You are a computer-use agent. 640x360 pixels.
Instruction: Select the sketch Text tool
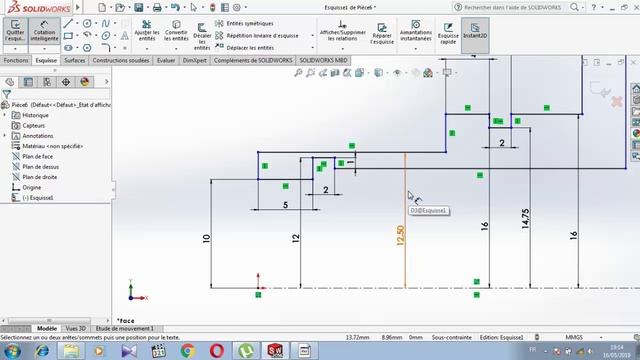pos(124,36)
